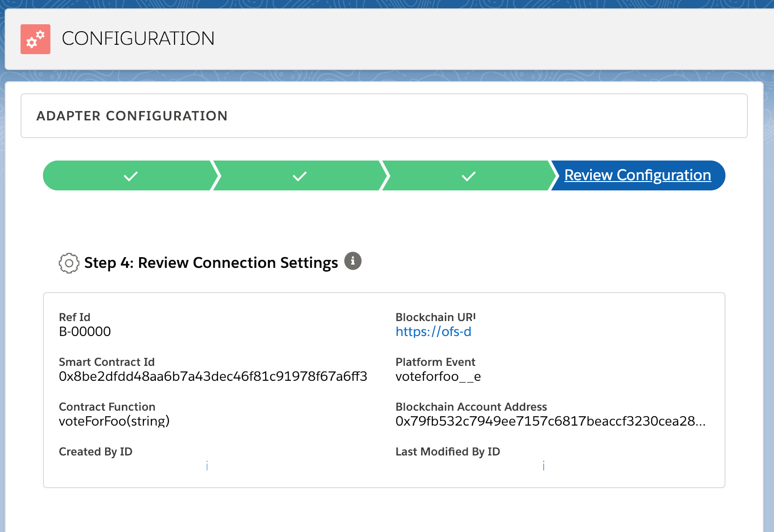Click the first completed checkmark stage in progress path
Screen dimensions: 774x532
131,175
